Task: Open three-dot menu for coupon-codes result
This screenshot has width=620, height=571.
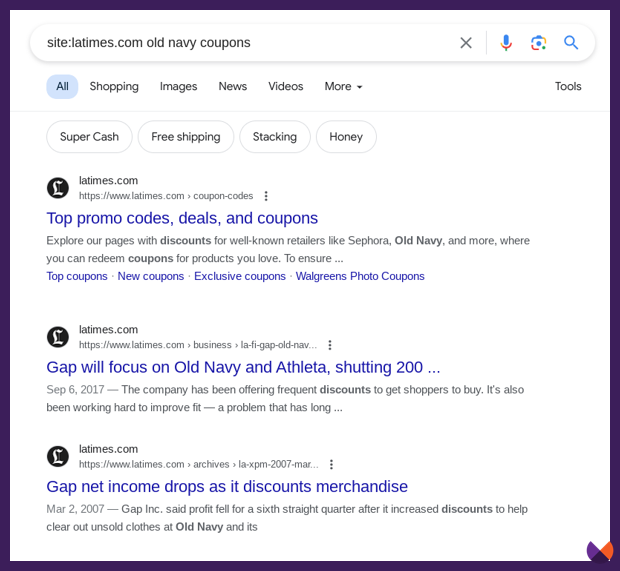Action: (266, 196)
